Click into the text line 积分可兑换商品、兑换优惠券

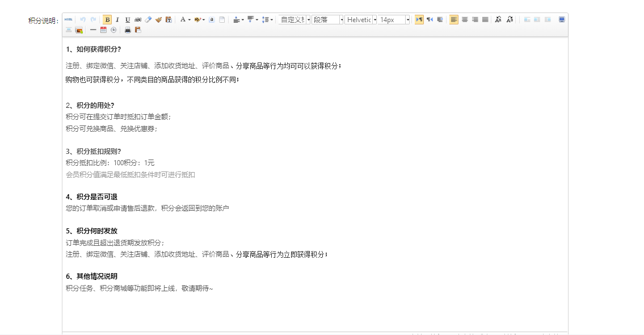[x=111, y=129]
